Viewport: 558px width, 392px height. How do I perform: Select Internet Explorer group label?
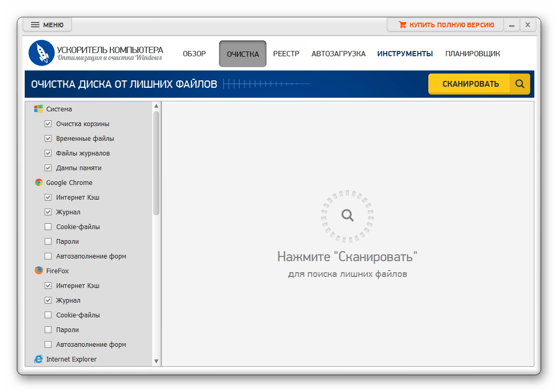[71, 359]
